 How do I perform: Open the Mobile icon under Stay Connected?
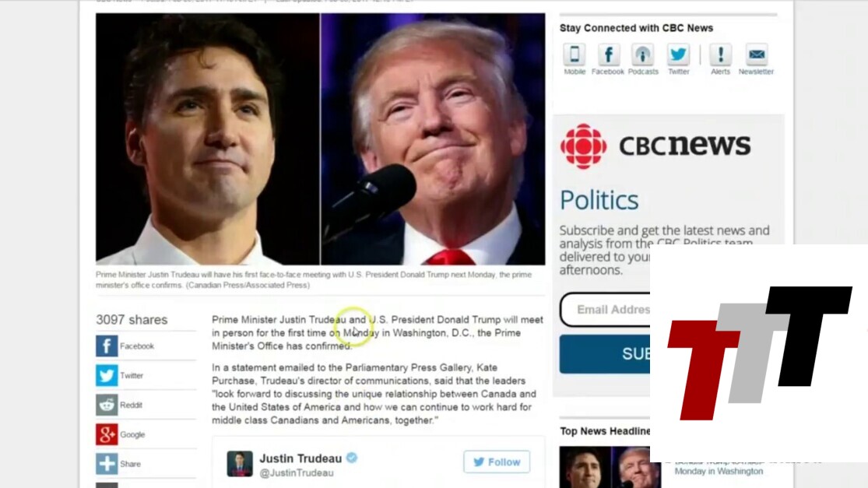tap(574, 54)
